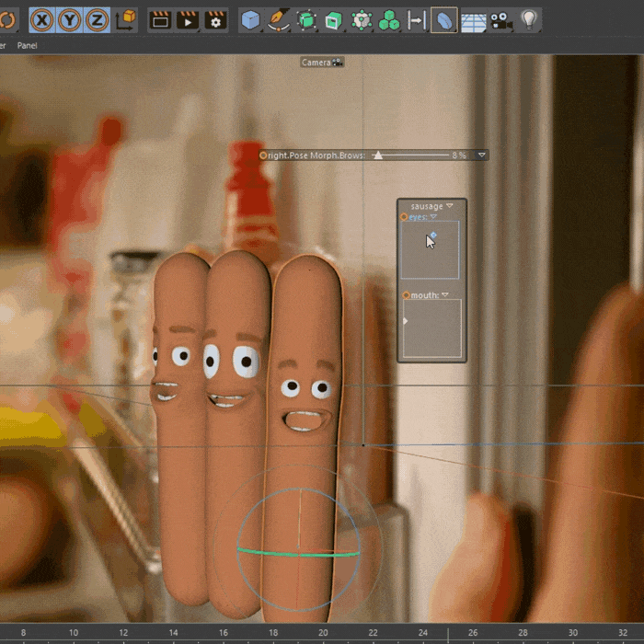Add a Camera object

point(500,20)
